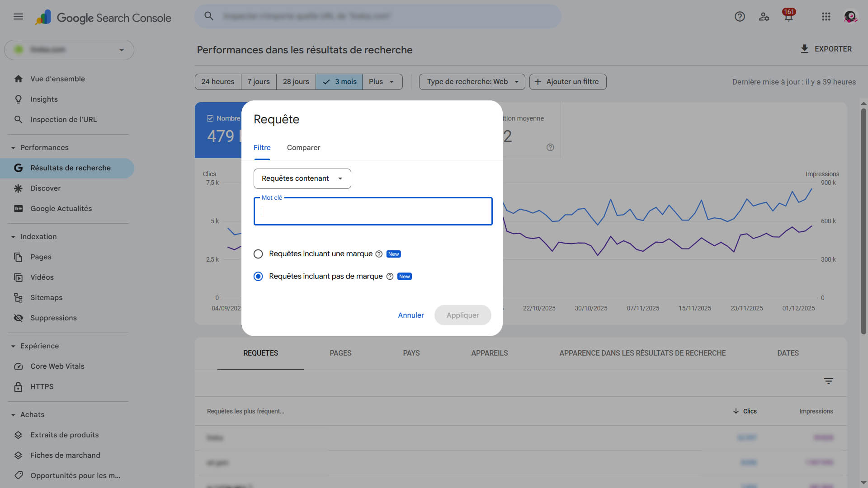
Task: Open the PAGES table tab
Action: click(x=340, y=353)
